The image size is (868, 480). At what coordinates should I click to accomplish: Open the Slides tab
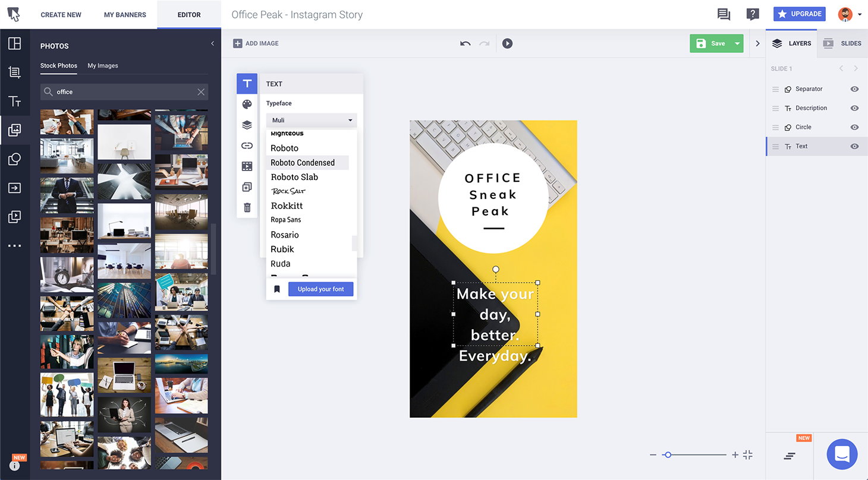tap(842, 43)
